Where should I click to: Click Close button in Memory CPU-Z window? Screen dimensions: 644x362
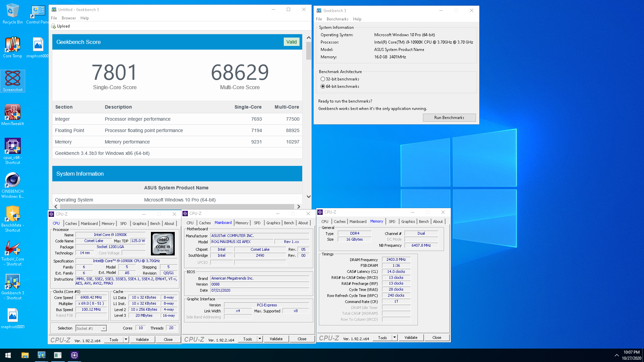tap(437, 338)
